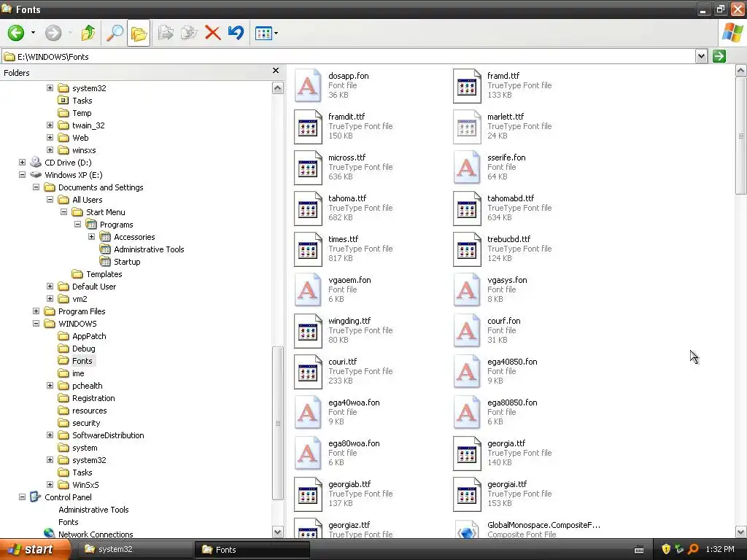Collapse Documents and Settings folder

click(36, 187)
